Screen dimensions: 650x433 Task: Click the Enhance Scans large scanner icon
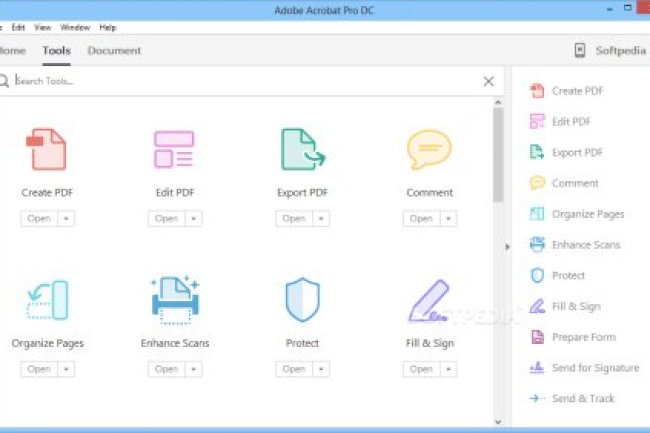(175, 300)
